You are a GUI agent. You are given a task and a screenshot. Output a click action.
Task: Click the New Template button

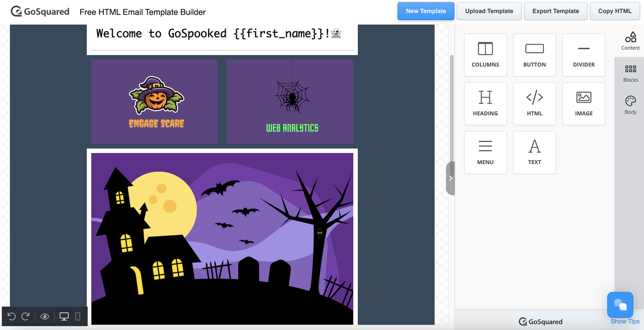(426, 11)
